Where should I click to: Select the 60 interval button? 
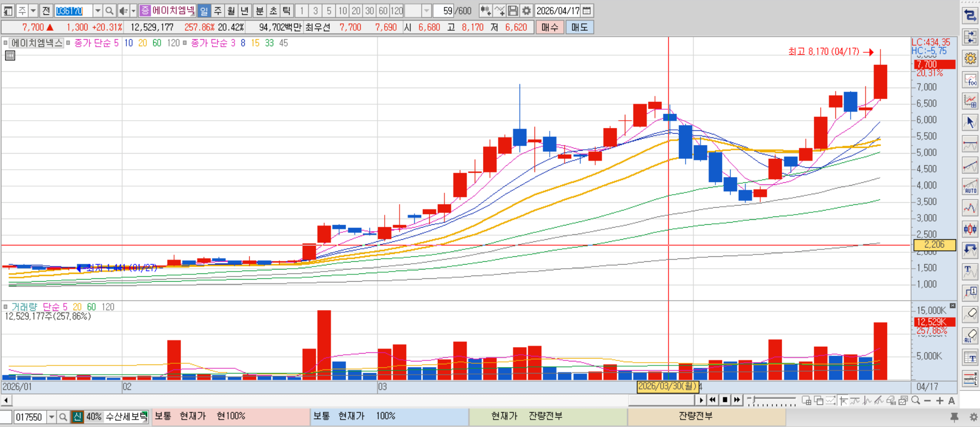(383, 11)
